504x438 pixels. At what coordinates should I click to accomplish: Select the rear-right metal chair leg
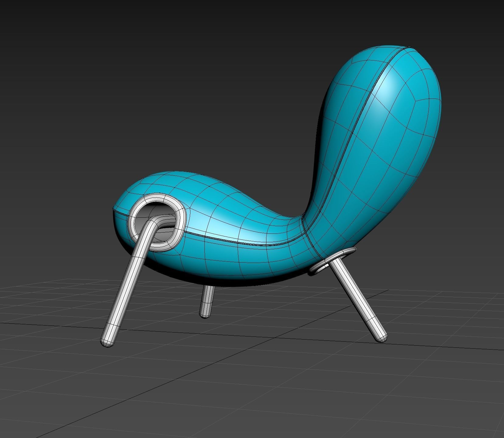tap(359, 299)
